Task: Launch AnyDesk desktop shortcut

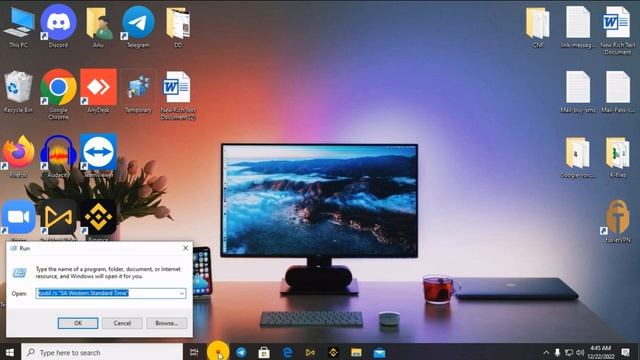Action: tap(98, 91)
